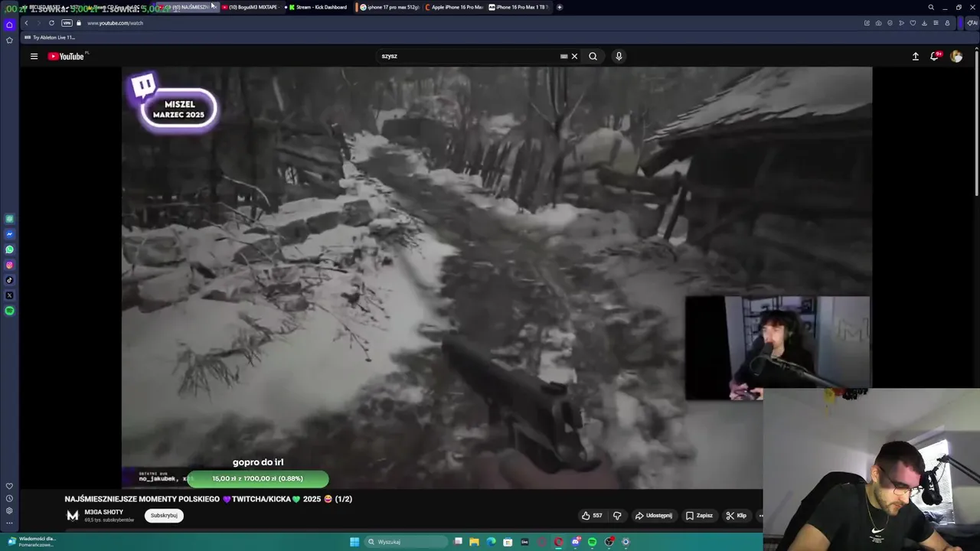Like the video with 557 likes
This screenshot has width=980, height=551.
point(592,516)
